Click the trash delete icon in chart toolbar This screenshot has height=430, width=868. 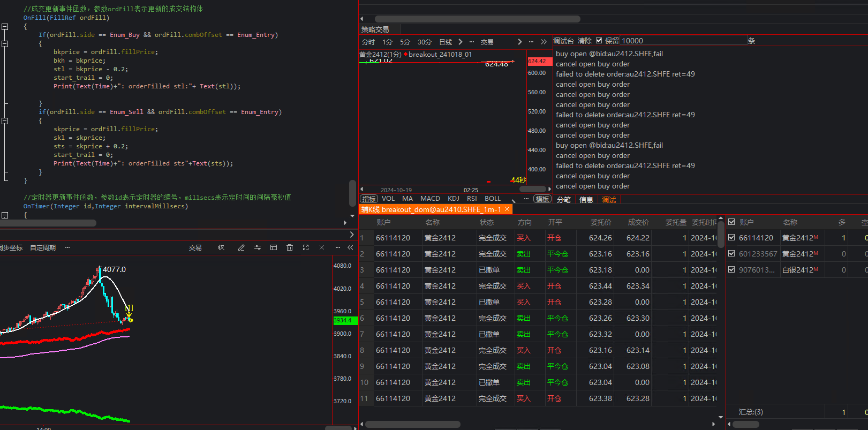pos(290,247)
